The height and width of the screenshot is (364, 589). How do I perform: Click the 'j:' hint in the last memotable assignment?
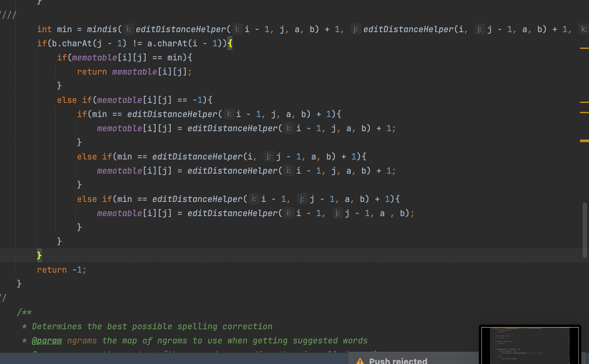pos(337,213)
